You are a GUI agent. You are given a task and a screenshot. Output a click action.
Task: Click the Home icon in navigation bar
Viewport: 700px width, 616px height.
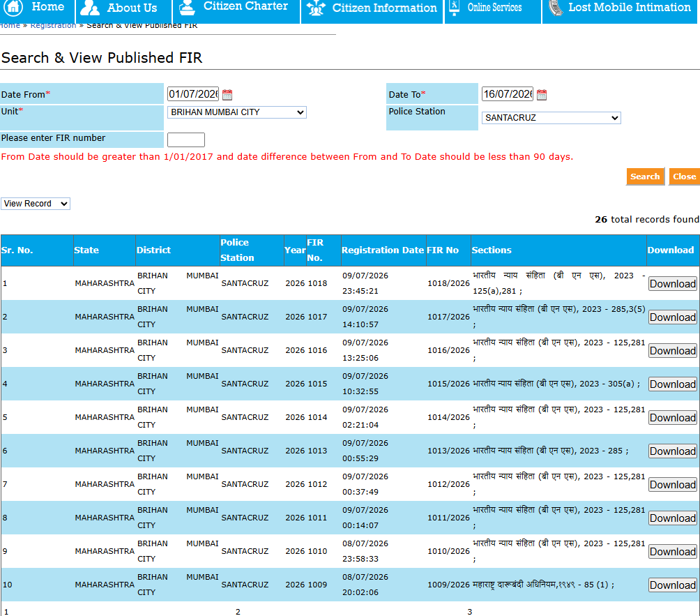pos(14,7)
